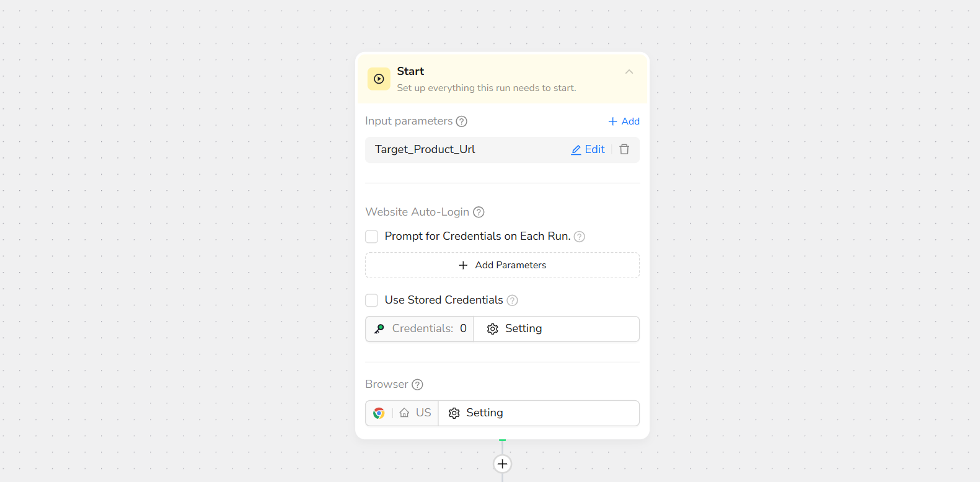
Task: Collapse the Start node panel
Action: [629, 72]
